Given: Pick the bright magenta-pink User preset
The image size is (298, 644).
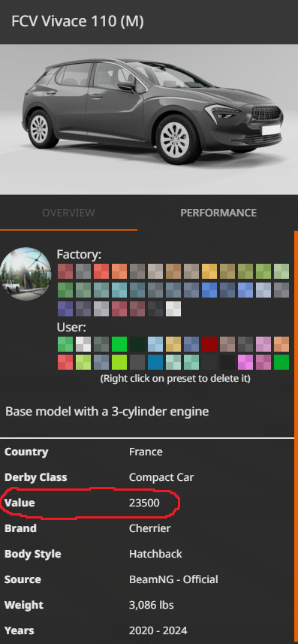Looking at the screenshot, I should 245,362.
